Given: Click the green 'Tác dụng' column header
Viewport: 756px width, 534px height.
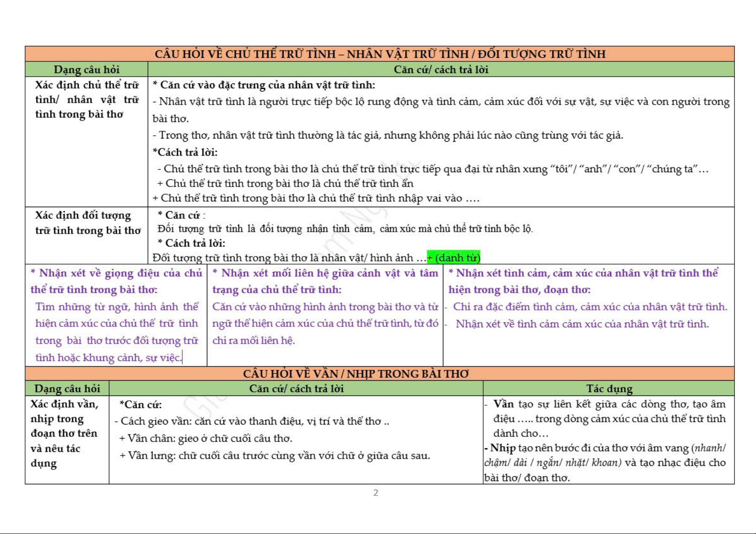Looking at the screenshot, I should [x=609, y=389].
